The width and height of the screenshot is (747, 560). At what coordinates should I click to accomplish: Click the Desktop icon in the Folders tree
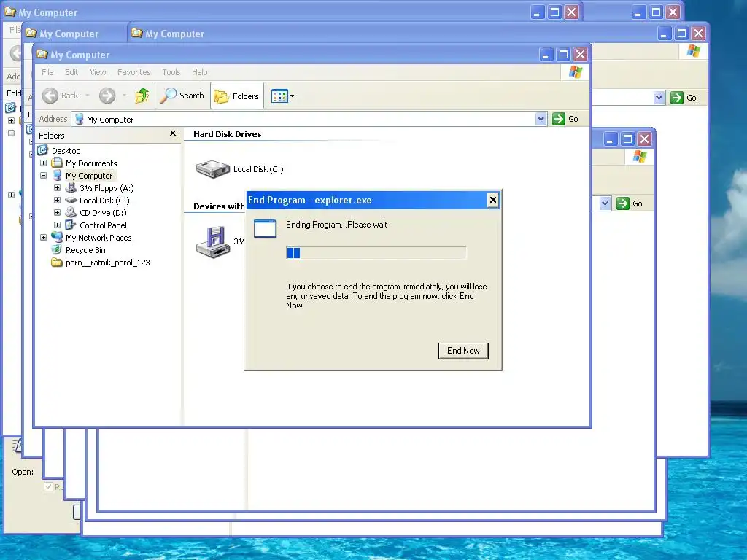43,150
